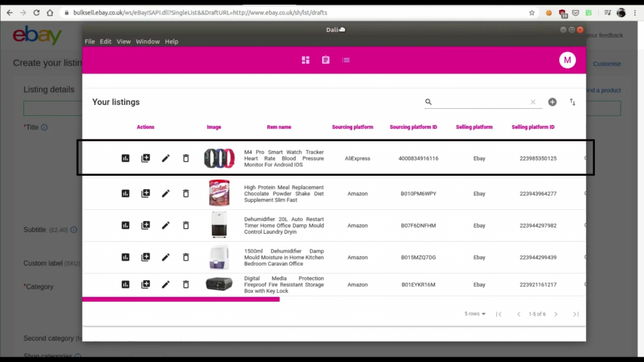Open the 5 rows per page dropdown
This screenshot has width=644, height=362.
pos(475,314)
